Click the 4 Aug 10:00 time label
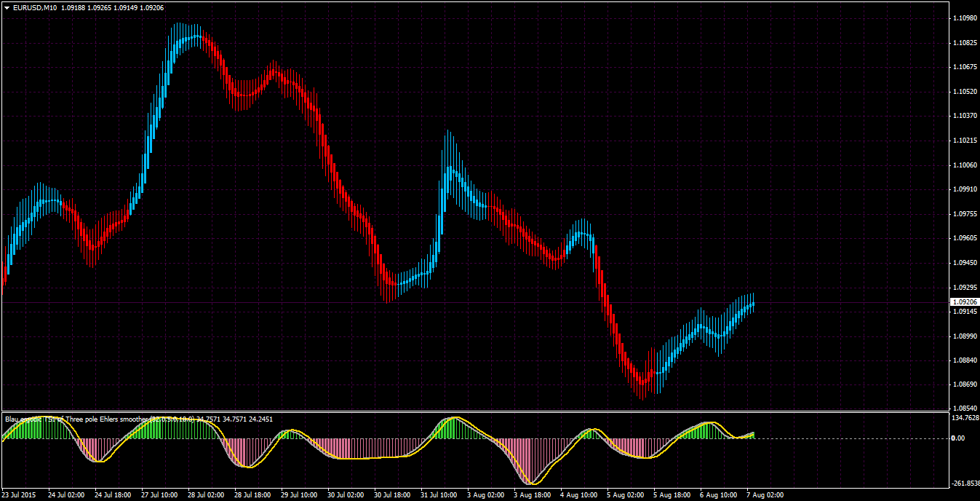The image size is (980, 501). tap(578, 495)
